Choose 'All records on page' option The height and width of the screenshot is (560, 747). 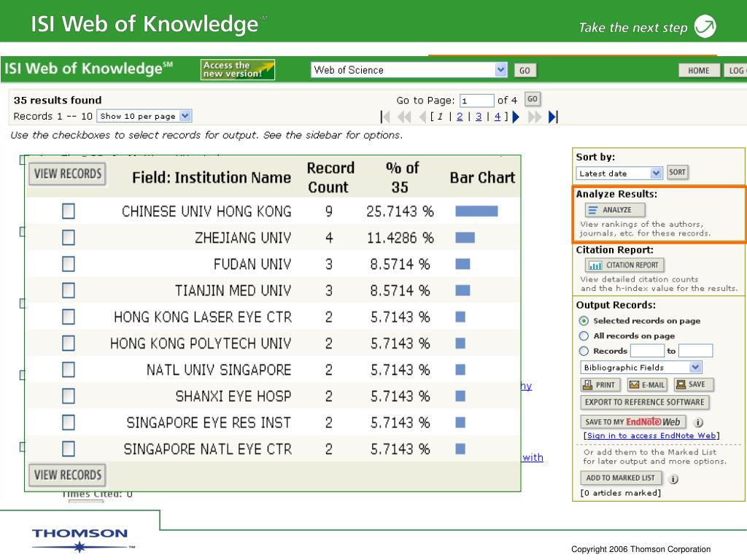tap(584, 335)
